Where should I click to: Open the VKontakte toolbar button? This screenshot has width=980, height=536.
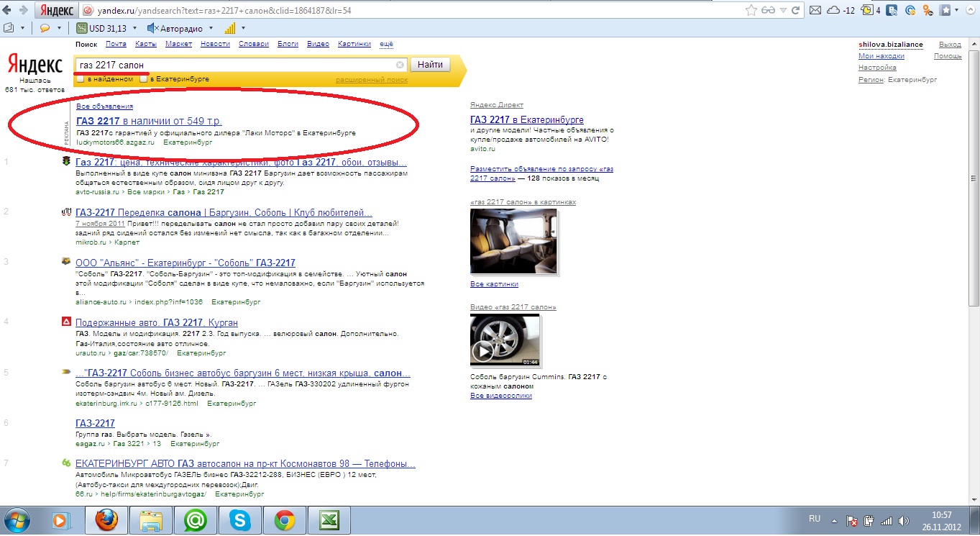click(892, 11)
